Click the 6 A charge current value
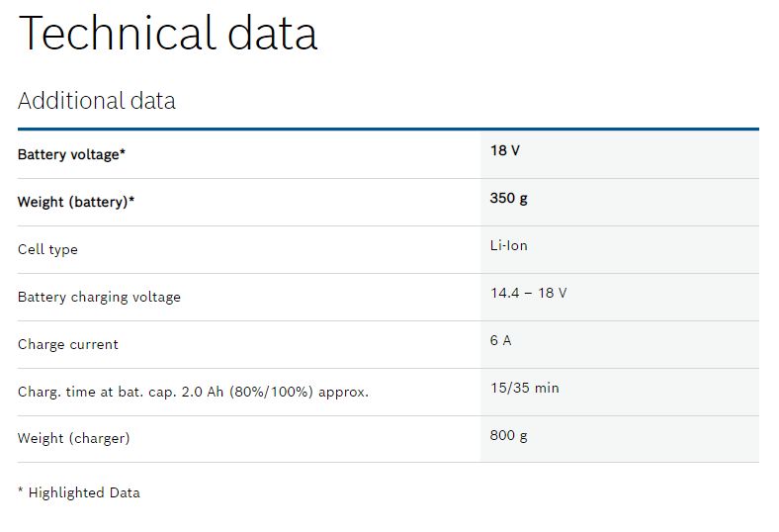779x532 pixels. [x=500, y=340]
